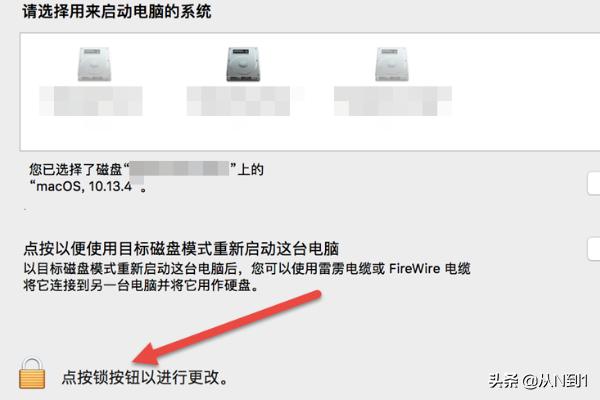Click the red arrow annotation
Image resolution: width=600 pixels, height=400 pixels.
click(x=227, y=328)
